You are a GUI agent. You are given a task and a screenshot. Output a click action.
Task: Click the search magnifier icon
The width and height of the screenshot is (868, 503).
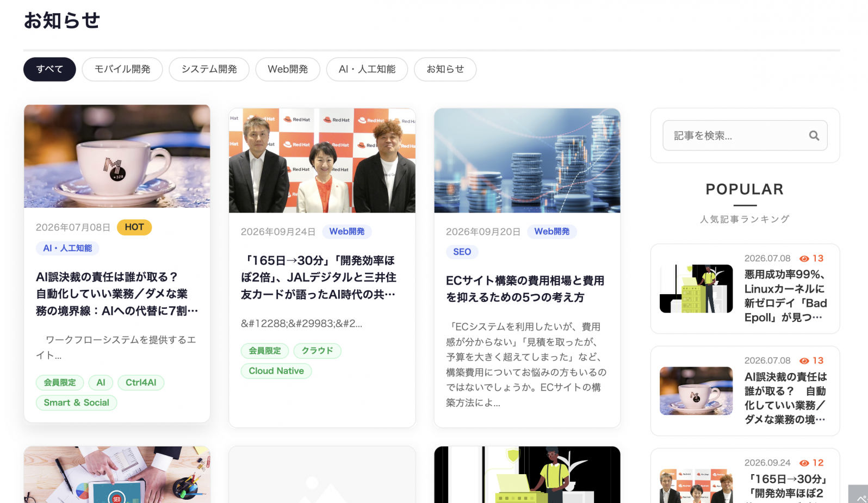coord(814,135)
